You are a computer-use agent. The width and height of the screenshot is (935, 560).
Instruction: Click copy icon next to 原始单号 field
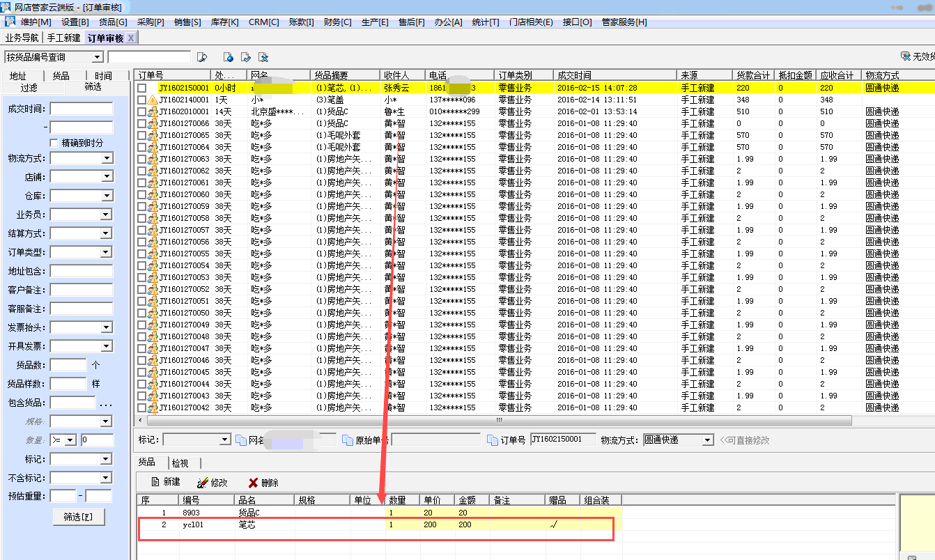coord(348,440)
